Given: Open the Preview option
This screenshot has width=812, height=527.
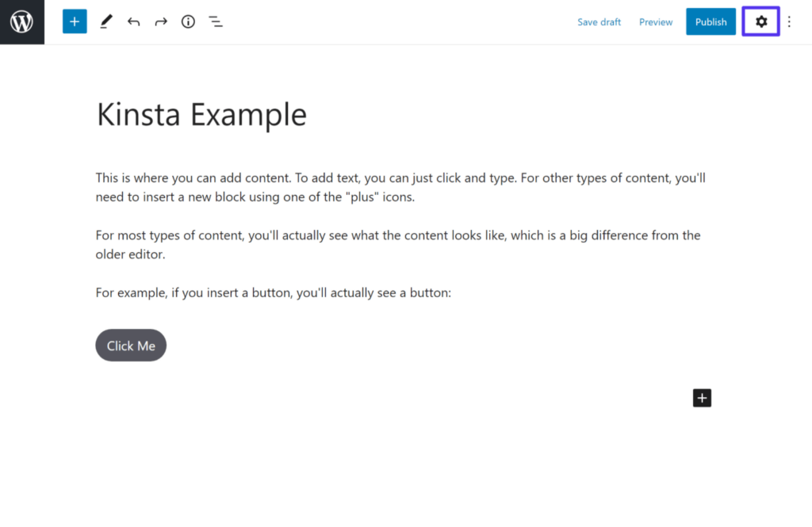Looking at the screenshot, I should click(656, 22).
